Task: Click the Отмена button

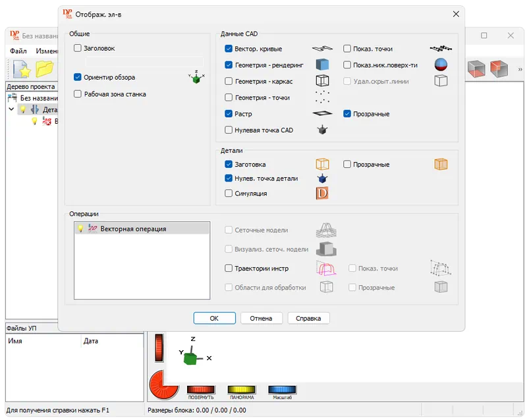Action: (x=261, y=318)
